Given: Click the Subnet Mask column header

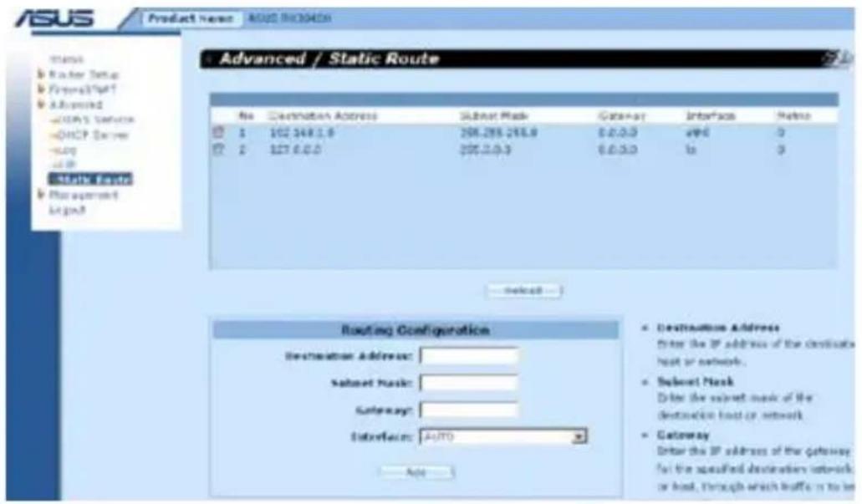Looking at the screenshot, I should 493,116.
